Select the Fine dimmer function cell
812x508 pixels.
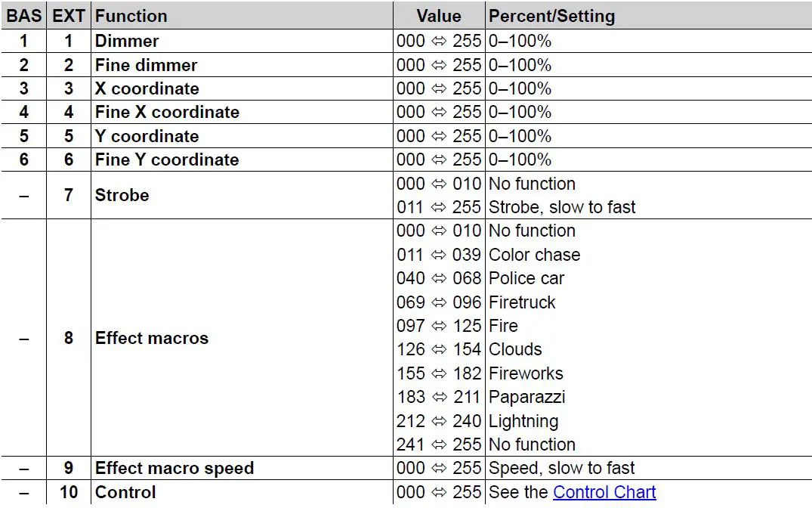point(146,65)
